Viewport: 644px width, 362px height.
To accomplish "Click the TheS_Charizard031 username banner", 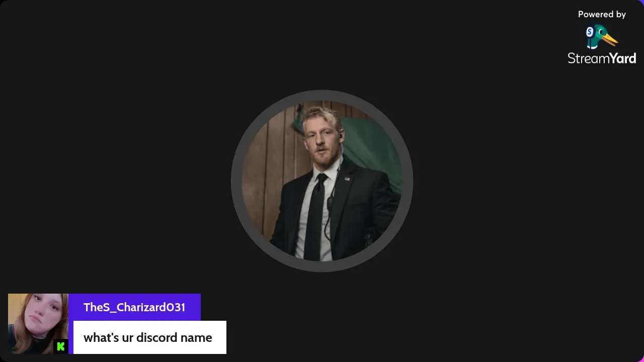I will (134, 307).
